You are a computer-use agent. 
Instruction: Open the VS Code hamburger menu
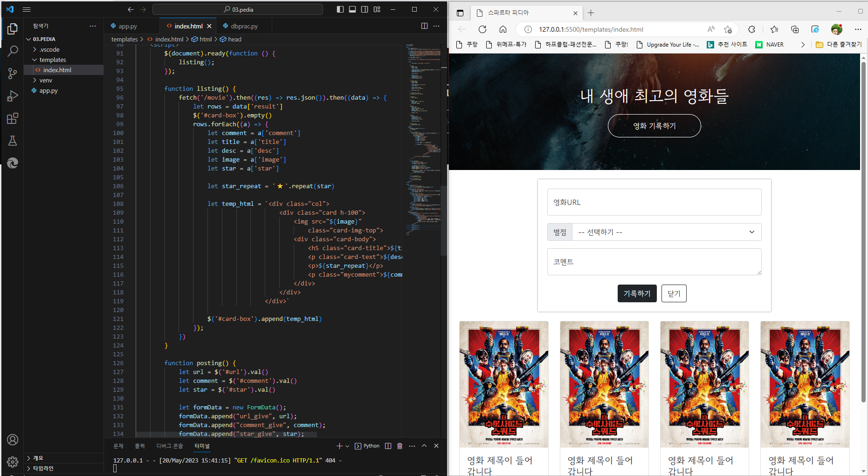click(27, 9)
